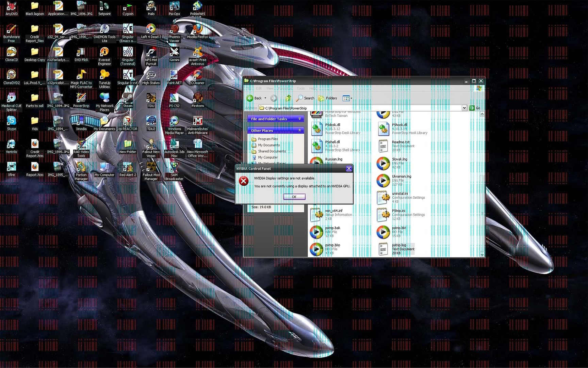This screenshot has width=588, height=368.
Task: Open Back history dropdown arrow
Action: (x=265, y=98)
